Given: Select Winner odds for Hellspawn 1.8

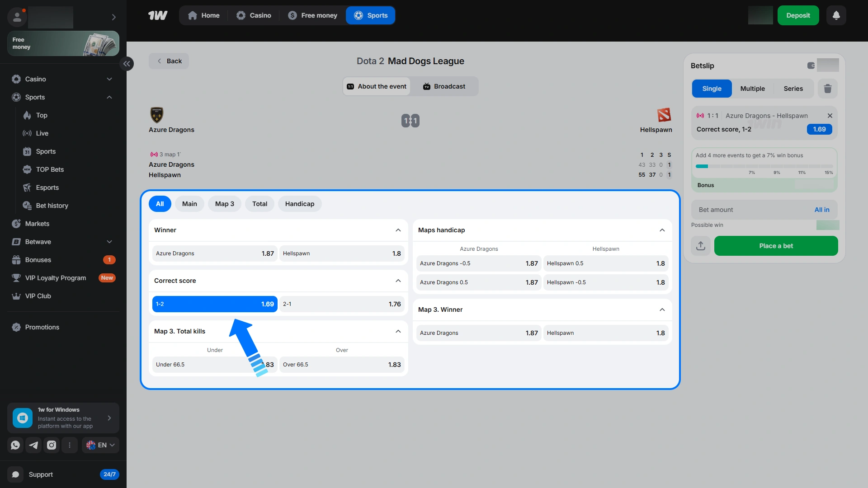Looking at the screenshot, I should pos(342,253).
